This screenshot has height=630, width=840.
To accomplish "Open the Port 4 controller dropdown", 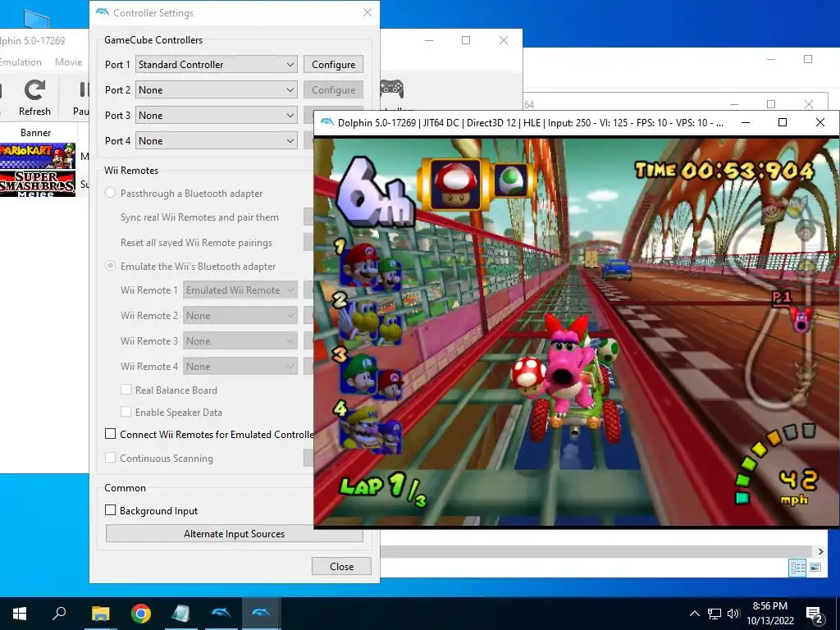I will [216, 141].
